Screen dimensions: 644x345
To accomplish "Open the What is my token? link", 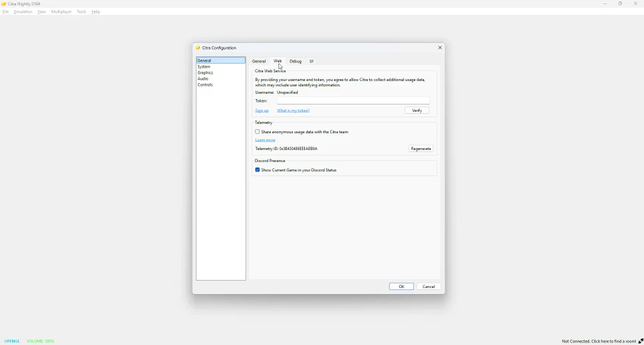I will [293, 111].
